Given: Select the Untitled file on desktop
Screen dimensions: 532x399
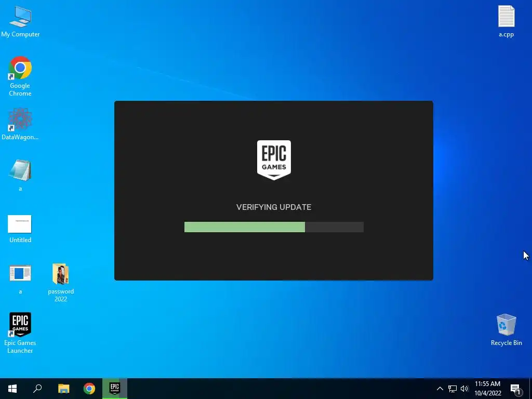Looking at the screenshot, I should [x=20, y=229].
